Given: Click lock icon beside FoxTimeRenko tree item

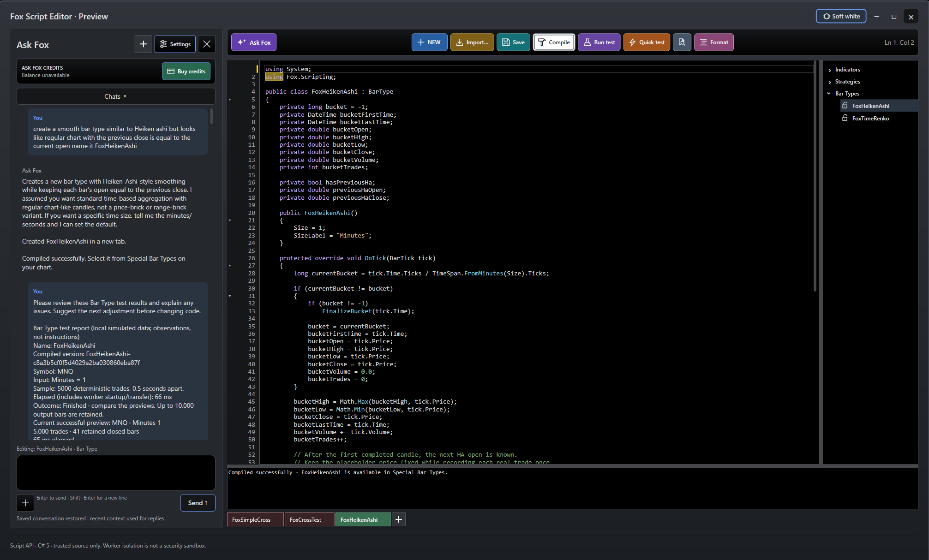Looking at the screenshot, I should (x=845, y=118).
